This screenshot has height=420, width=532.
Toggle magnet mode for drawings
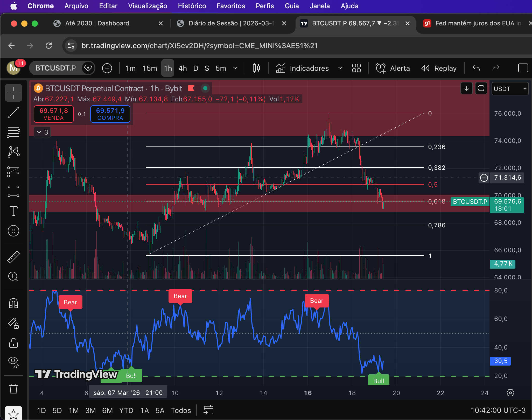(13, 303)
